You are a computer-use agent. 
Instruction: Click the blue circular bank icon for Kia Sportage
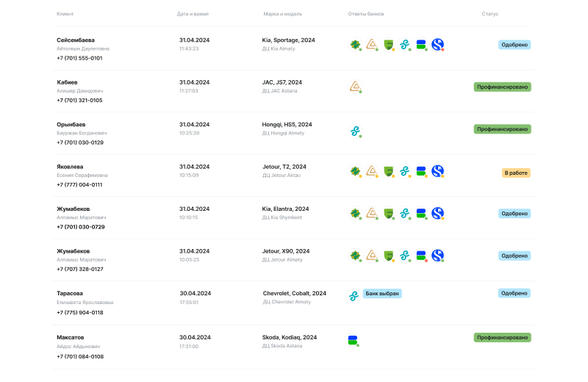click(x=437, y=45)
